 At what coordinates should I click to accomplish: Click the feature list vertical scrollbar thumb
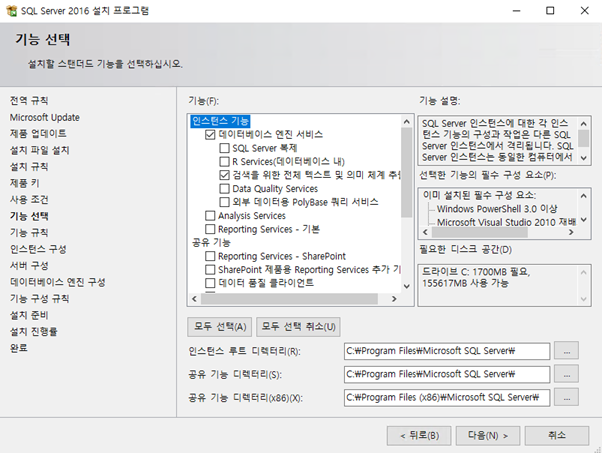click(x=407, y=172)
